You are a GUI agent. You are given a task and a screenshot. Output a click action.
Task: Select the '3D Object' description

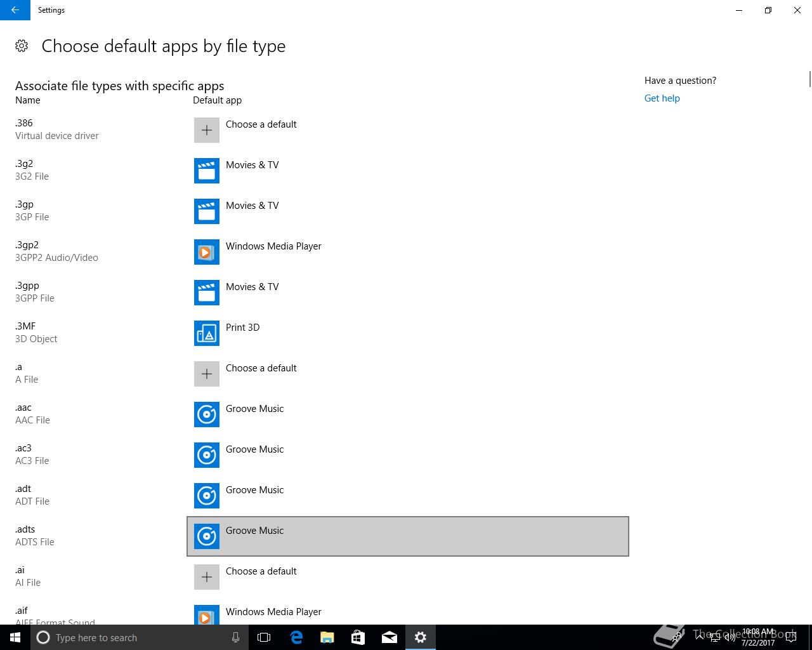pyautogui.click(x=36, y=339)
